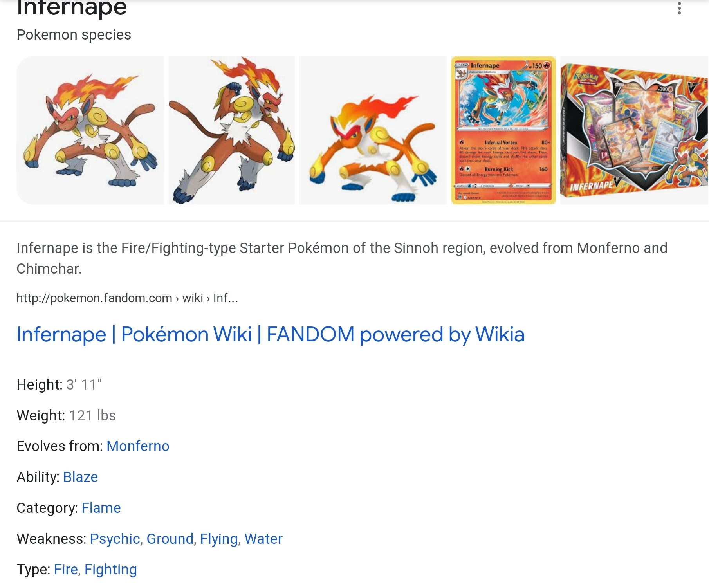
Task: Follow the Monferno evolves-from link
Action: (138, 446)
